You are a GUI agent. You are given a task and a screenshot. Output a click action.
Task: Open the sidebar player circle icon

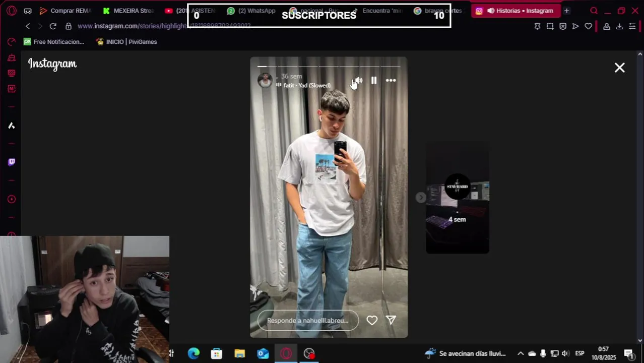11,199
